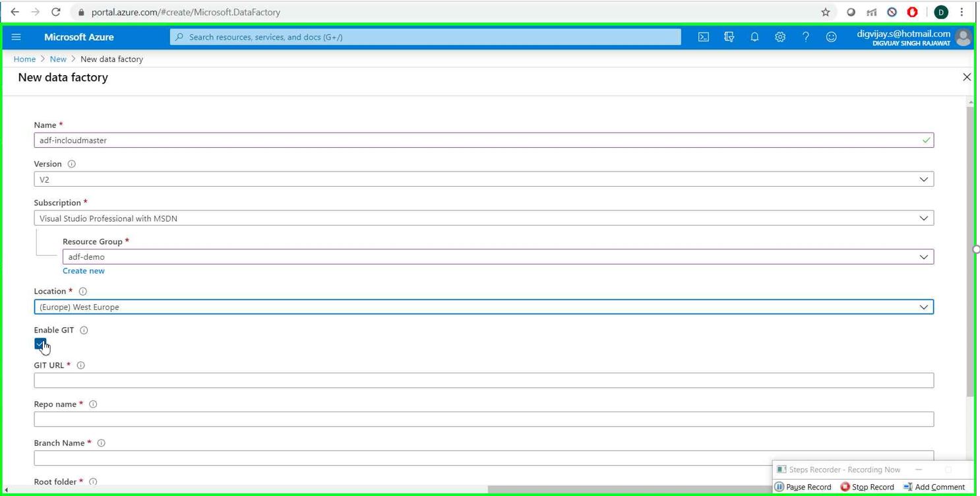980x496 pixels.
Task: Click the GIT URL input field
Action: 483,380
